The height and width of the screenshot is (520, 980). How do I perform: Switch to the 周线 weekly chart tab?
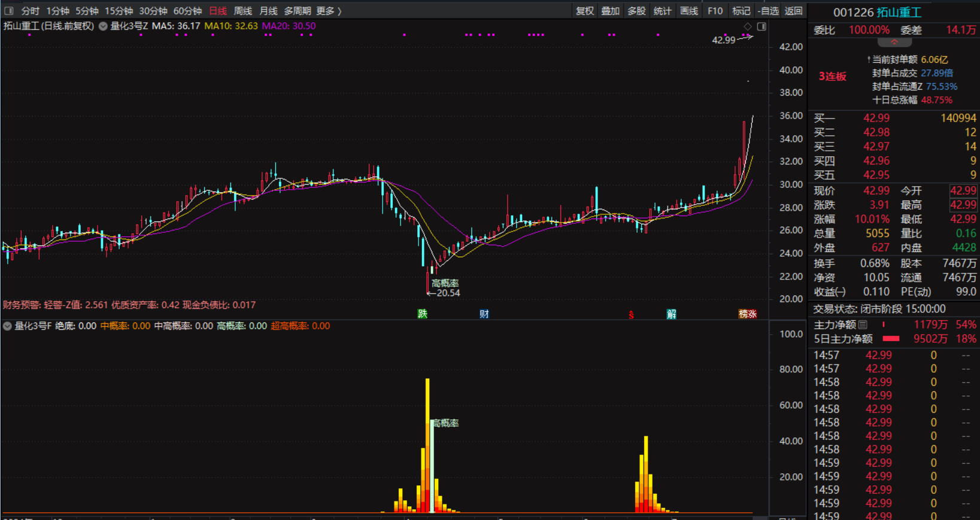(x=242, y=11)
